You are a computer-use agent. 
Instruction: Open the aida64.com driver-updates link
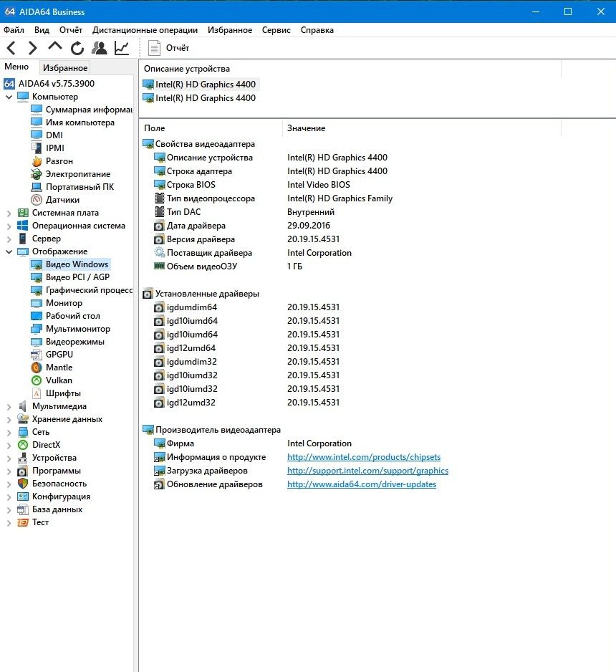tap(362, 484)
